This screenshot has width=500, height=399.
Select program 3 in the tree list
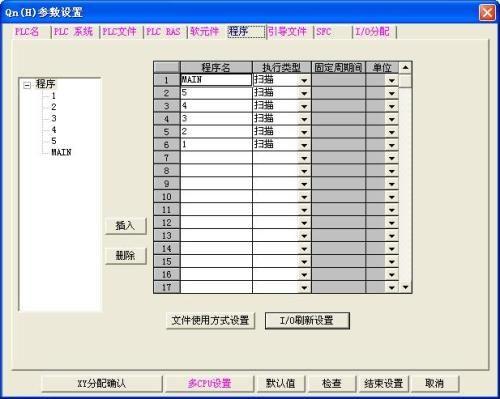[x=54, y=118]
